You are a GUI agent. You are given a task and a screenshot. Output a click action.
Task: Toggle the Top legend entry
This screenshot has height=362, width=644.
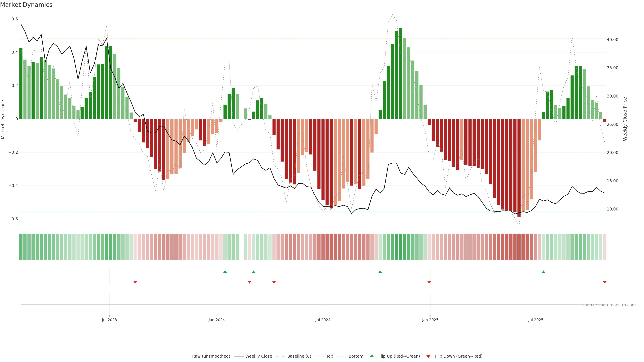(x=330, y=356)
